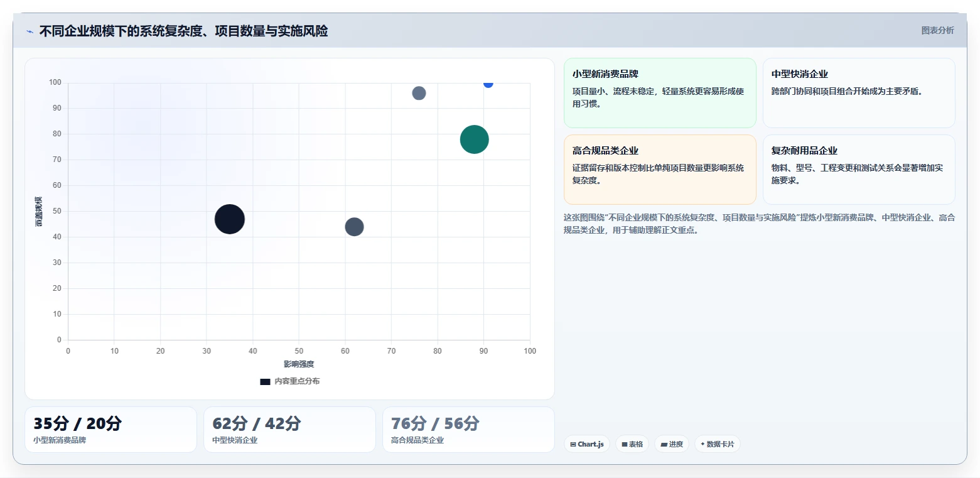Click the 图表分析 label in header

coord(937,31)
